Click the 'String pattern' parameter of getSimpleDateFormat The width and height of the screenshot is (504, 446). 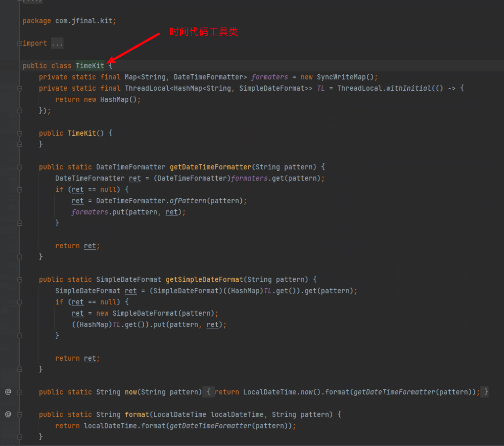(x=276, y=279)
